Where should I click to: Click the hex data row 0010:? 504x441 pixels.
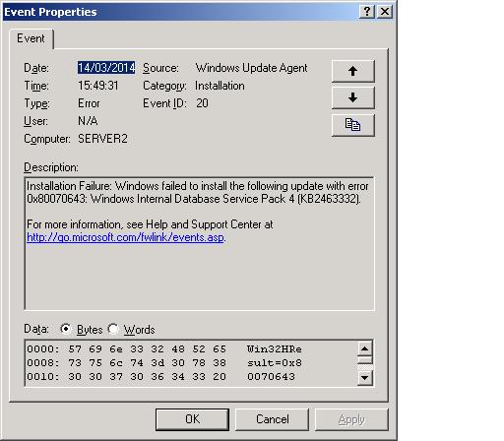[x=126, y=377]
